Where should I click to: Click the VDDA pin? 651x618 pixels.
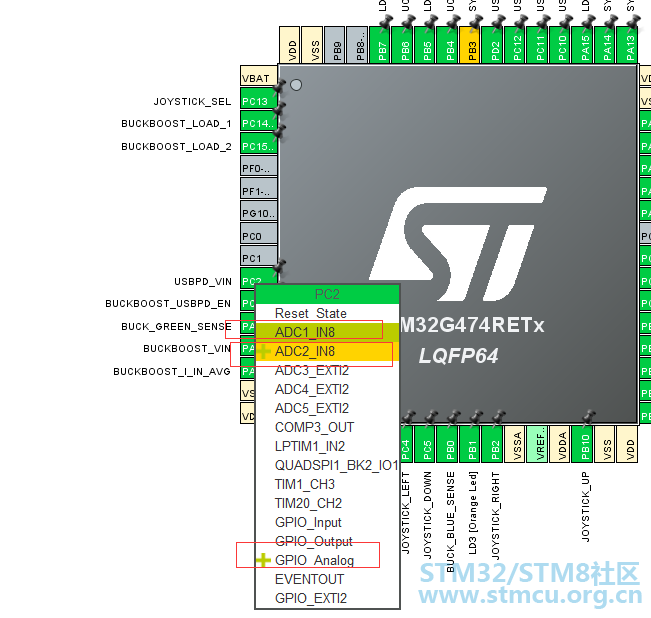tap(559, 444)
